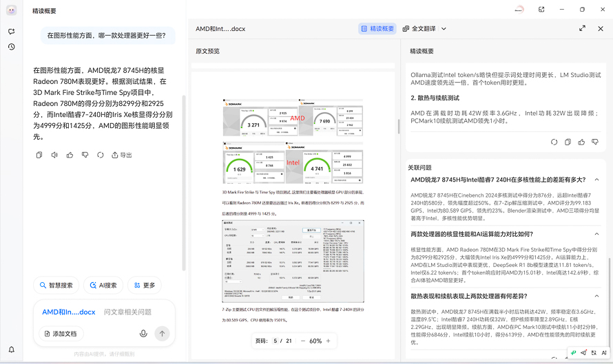
Task: Click the document preview scrollbar handle
Action: 398,127
